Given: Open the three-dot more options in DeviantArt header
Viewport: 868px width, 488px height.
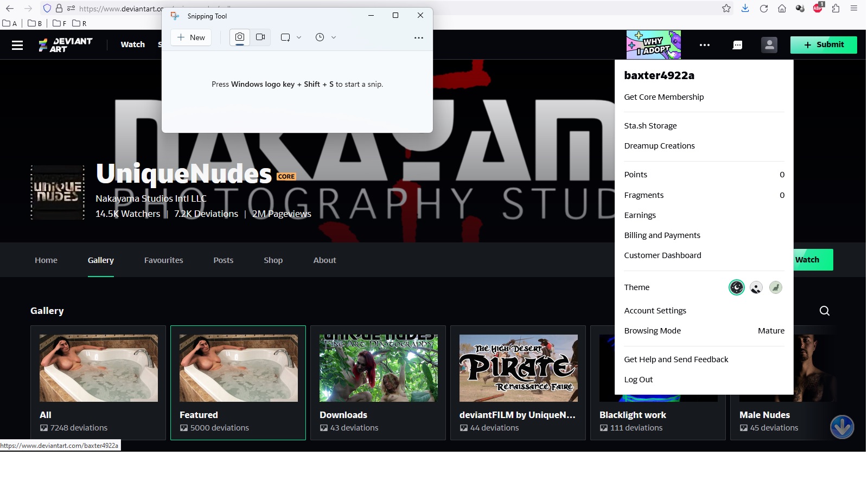Looking at the screenshot, I should point(705,45).
